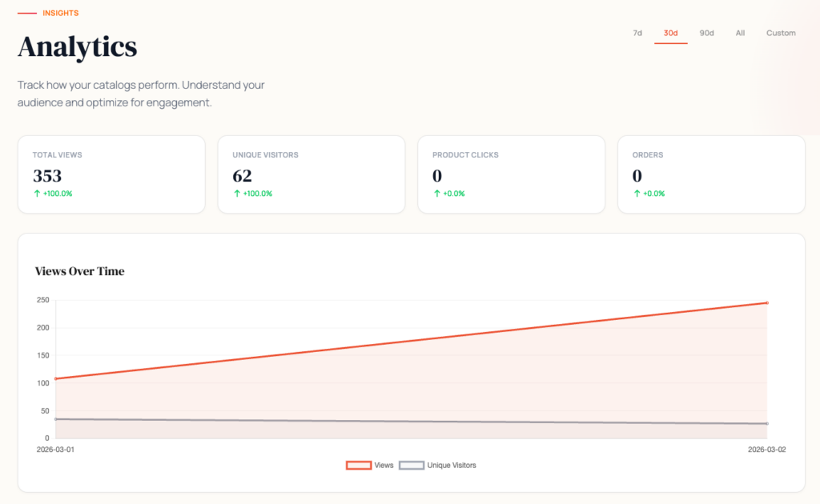Viewport: 820px width, 504px height.
Task: Open the Orders stat card
Action: [x=711, y=174]
